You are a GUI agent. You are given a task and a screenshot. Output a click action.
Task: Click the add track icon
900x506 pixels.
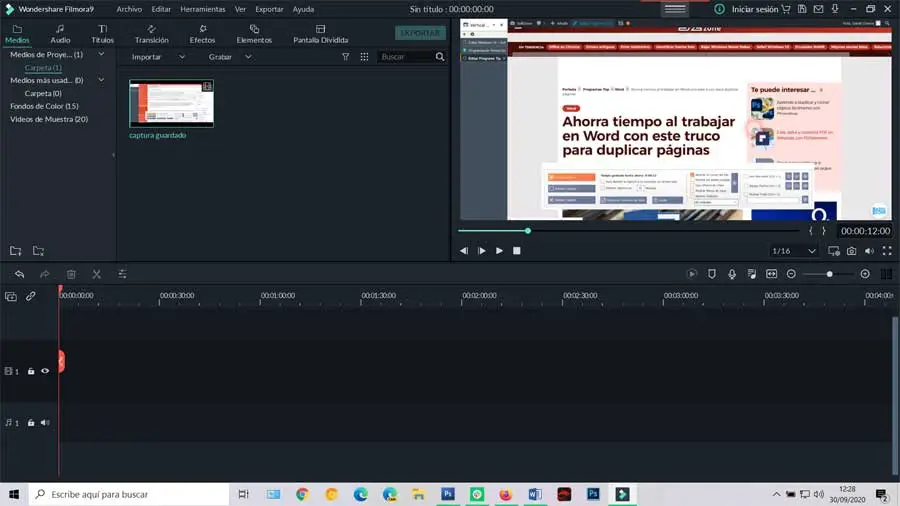coord(11,297)
